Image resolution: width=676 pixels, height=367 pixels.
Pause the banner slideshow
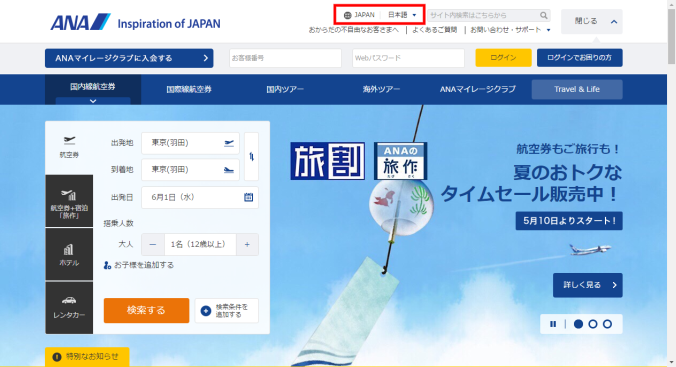tap(553, 324)
